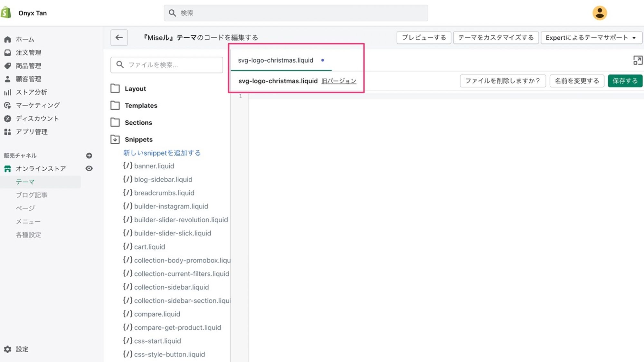Focus the ファイルを検索 input field

tap(166, 65)
